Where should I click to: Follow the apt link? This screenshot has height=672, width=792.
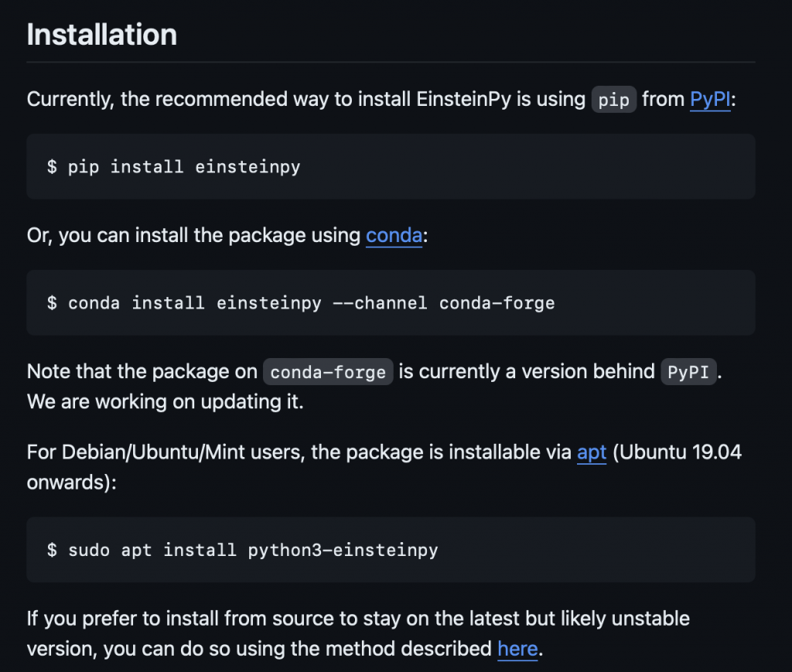click(x=592, y=453)
